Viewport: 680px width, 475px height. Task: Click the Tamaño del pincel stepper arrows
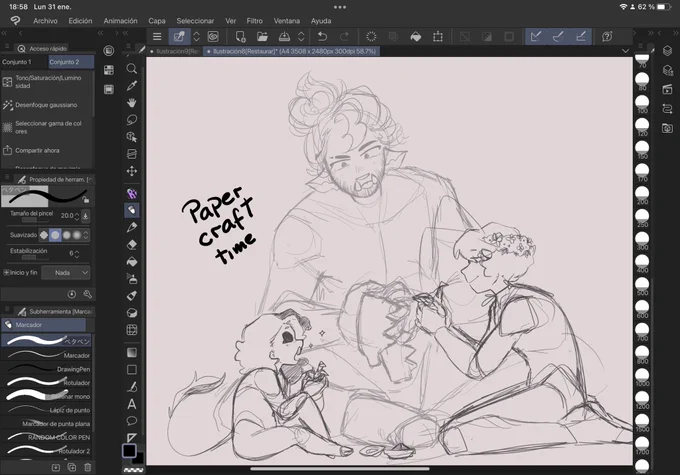coord(77,216)
